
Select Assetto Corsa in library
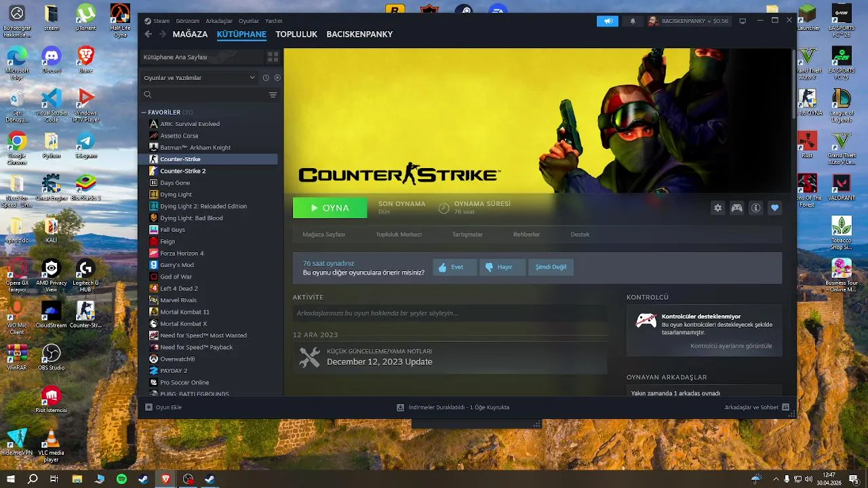tap(208, 136)
